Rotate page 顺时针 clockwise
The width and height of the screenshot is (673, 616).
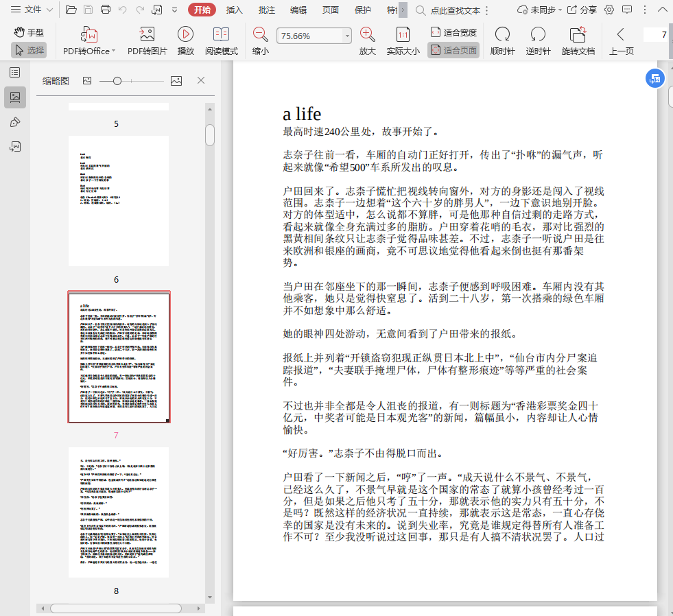pyautogui.click(x=503, y=41)
